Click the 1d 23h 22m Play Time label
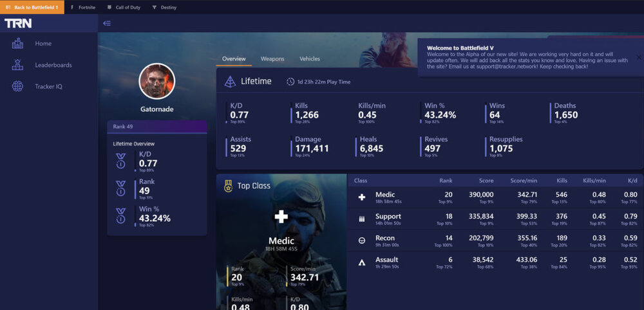The width and height of the screenshot is (644, 310). tap(324, 82)
